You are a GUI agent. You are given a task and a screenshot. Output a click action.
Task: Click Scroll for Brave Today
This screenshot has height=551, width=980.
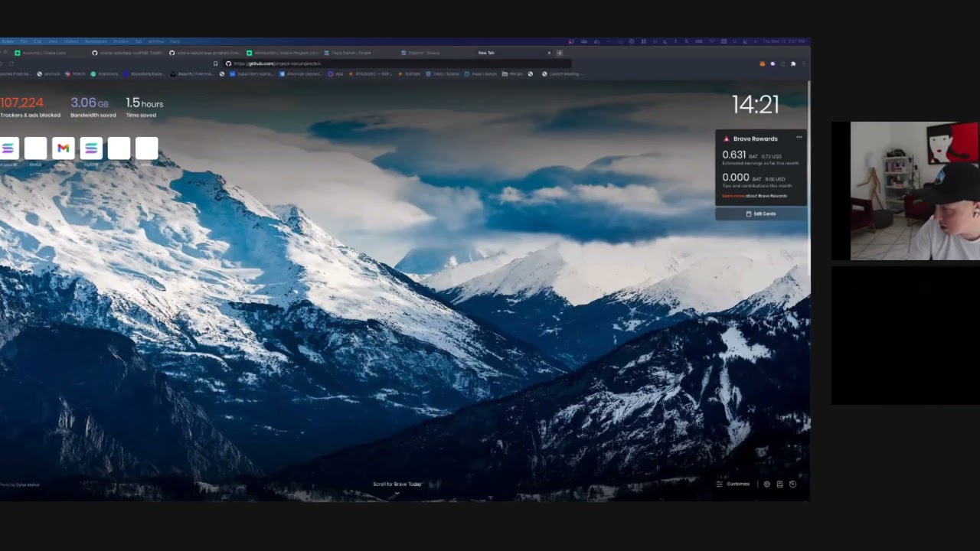pyautogui.click(x=397, y=484)
